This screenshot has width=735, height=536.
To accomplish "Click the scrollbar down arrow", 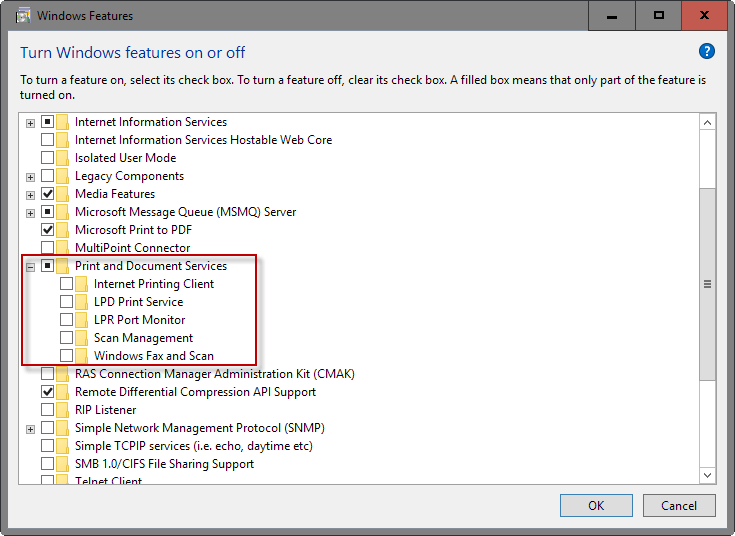I will 707,475.
